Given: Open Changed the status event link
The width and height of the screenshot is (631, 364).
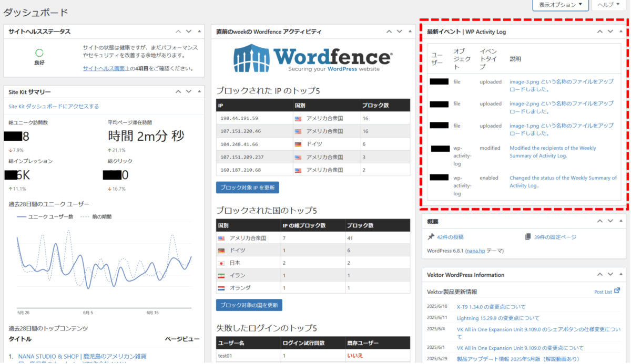Looking at the screenshot, I should pyautogui.click(x=563, y=181).
